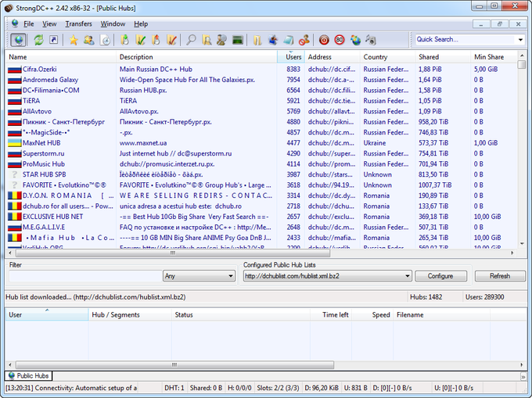532x398 pixels.
Task: Select the ProMusic Hub row
Action: 261,163
